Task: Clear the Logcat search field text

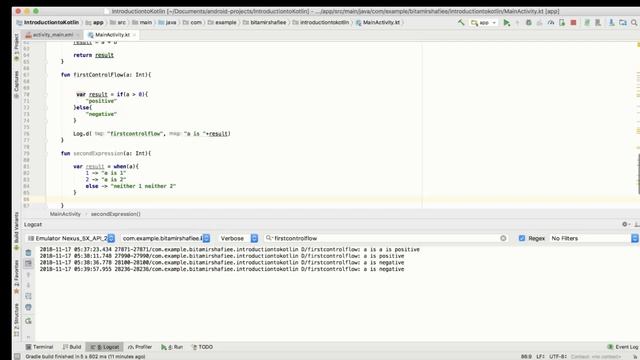Action: [x=503, y=238]
